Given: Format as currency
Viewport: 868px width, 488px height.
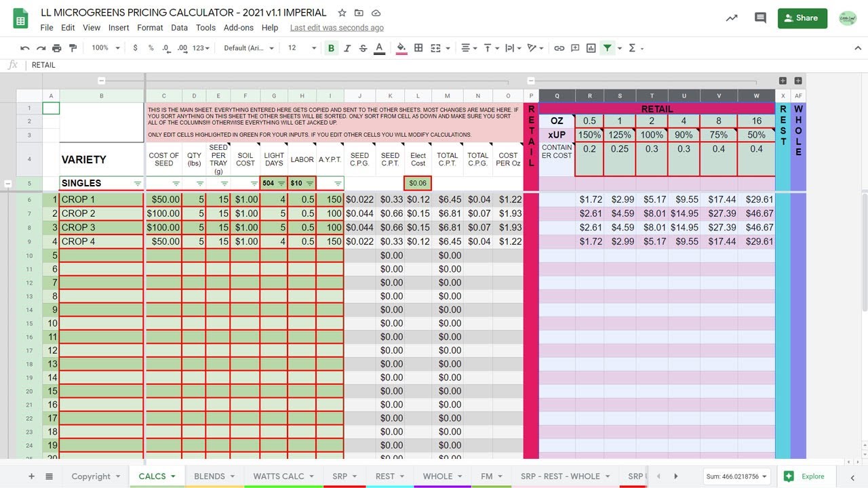Looking at the screenshot, I should pyautogui.click(x=136, y=48).
